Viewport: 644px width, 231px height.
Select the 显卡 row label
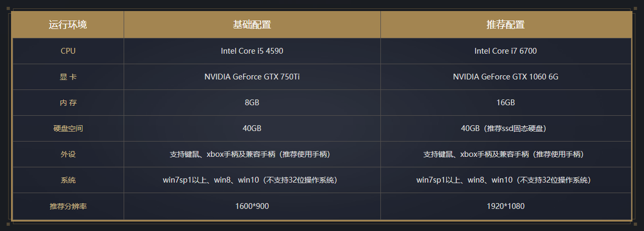click(68, 77)
